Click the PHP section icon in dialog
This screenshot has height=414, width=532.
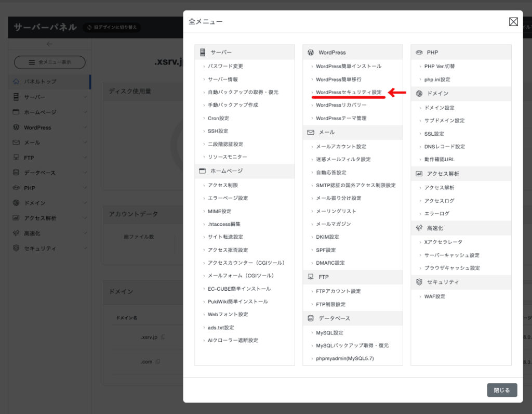[x=419, y=53]
